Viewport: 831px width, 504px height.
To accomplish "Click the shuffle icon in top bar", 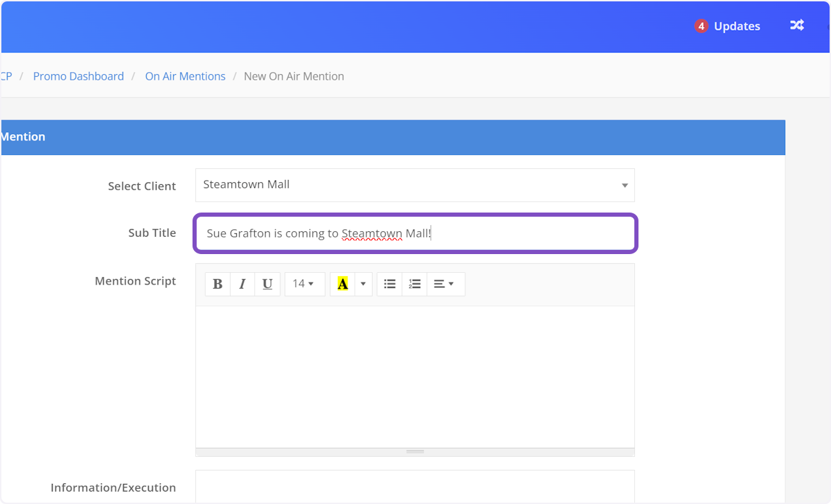I will coord(797,26).
